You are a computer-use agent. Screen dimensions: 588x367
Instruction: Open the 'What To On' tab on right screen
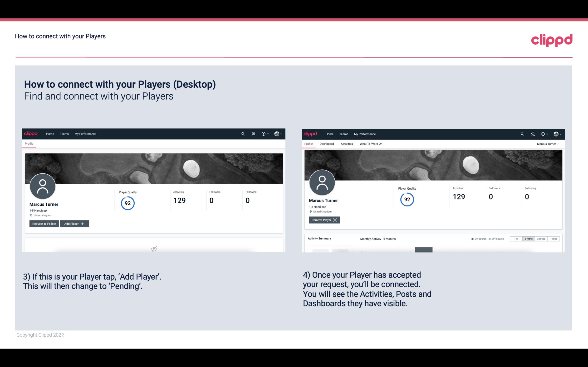click(371, 144)
